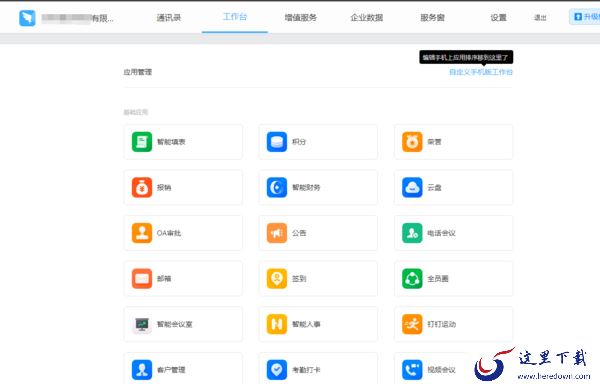Image resolution: width=600 pixels, height=384 pixels.
Task: Open the OA审批 approval icon
Action: click(142, 233)
